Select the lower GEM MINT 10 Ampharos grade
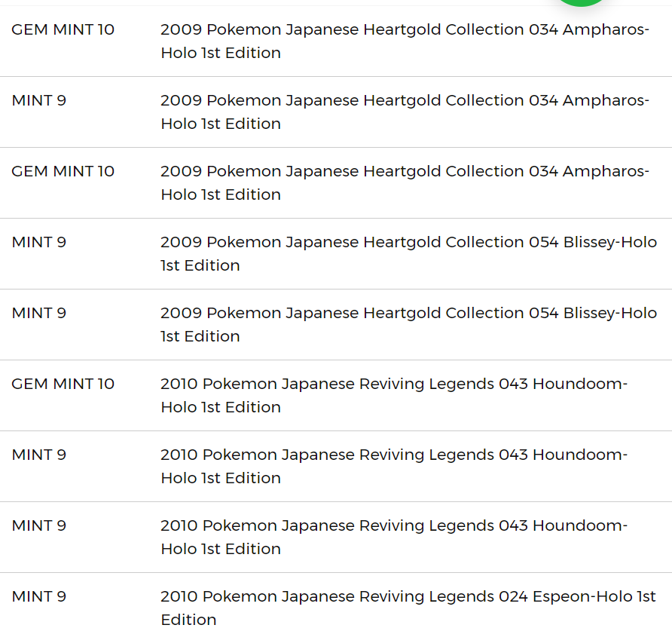Viewport: 672px width, 628px height. (63, 171)
